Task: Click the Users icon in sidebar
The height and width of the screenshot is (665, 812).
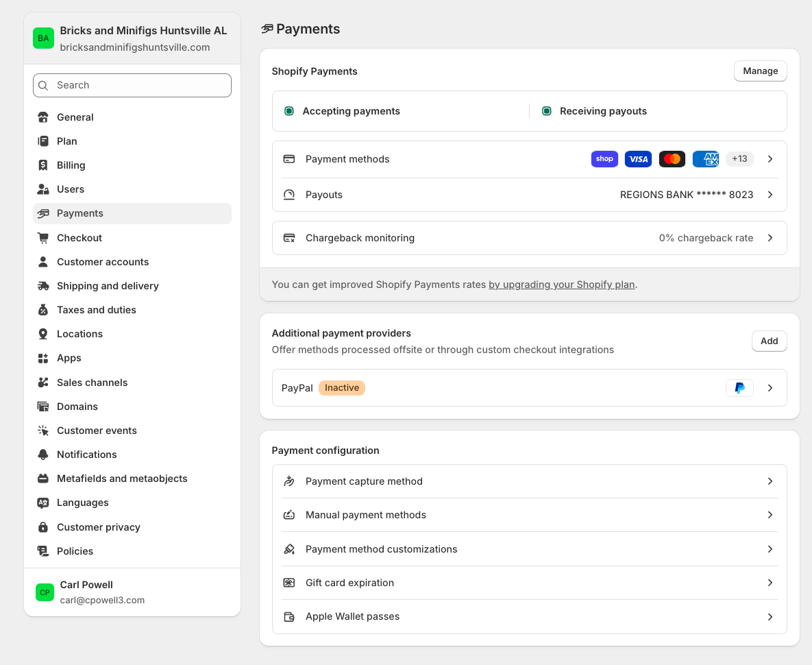Action: tap(43, 189)
